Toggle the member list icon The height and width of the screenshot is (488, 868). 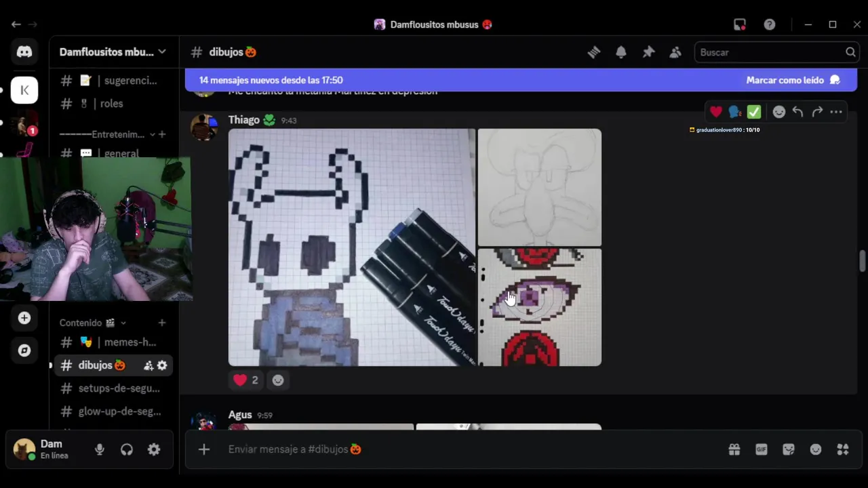tap(675, 52)
